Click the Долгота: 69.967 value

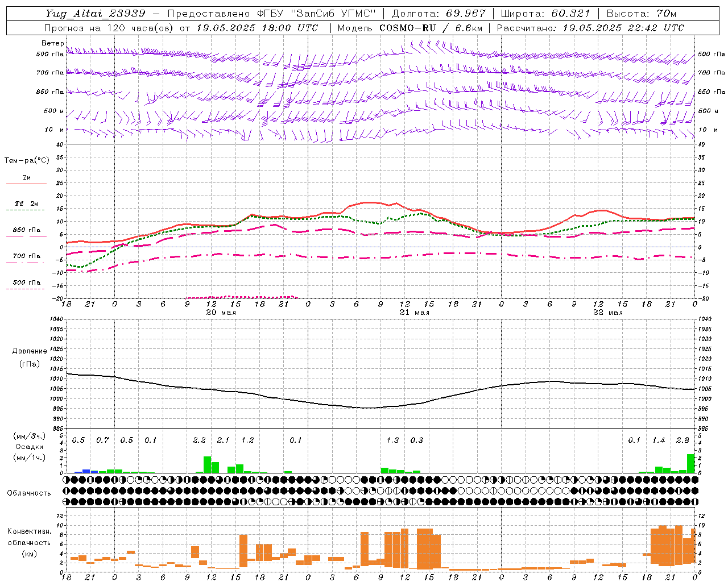439,14
